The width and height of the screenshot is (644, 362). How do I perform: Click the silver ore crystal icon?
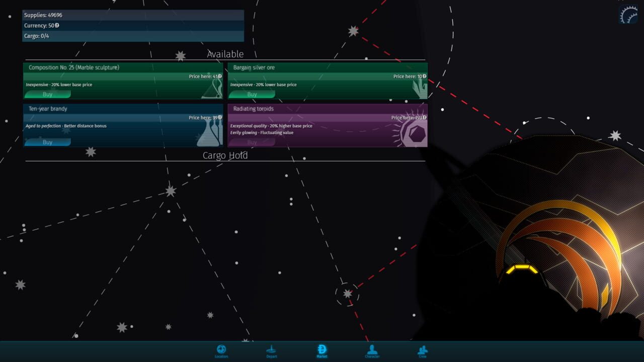419,88
